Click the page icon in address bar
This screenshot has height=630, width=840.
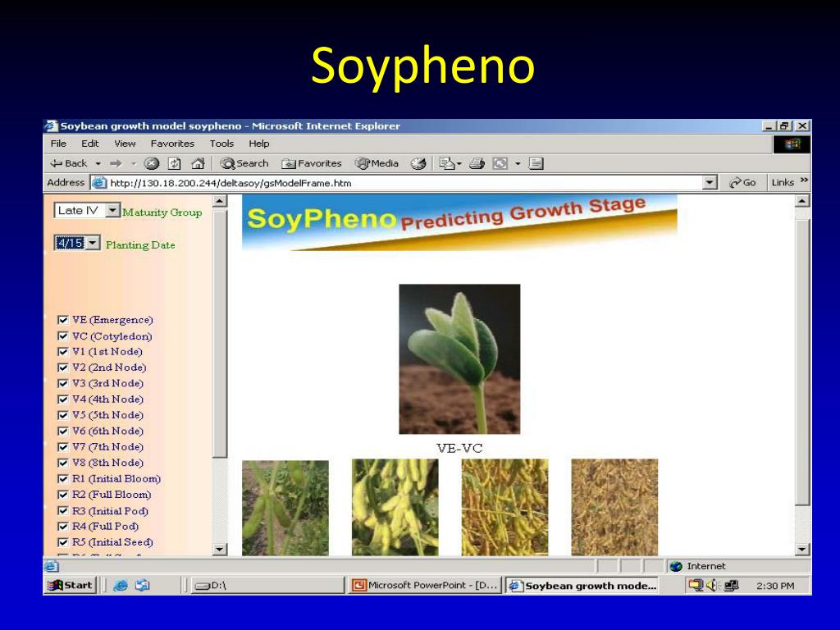(98, 183)
